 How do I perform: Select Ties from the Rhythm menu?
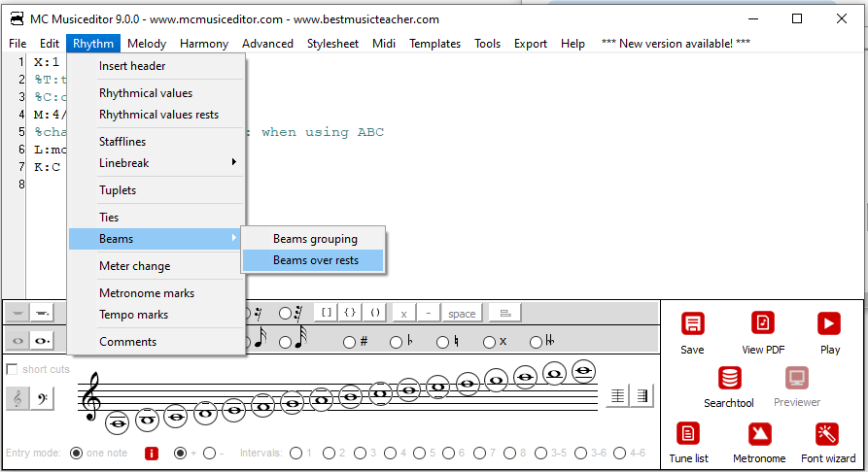[x=156, y=217]
